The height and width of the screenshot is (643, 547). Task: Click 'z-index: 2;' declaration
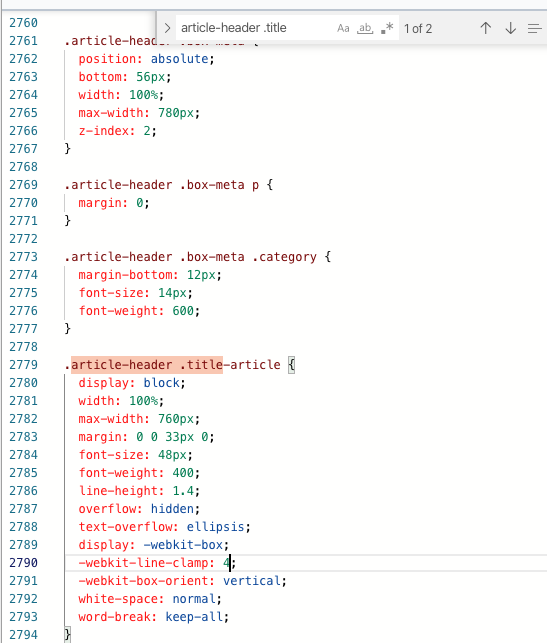click(117, 131)
